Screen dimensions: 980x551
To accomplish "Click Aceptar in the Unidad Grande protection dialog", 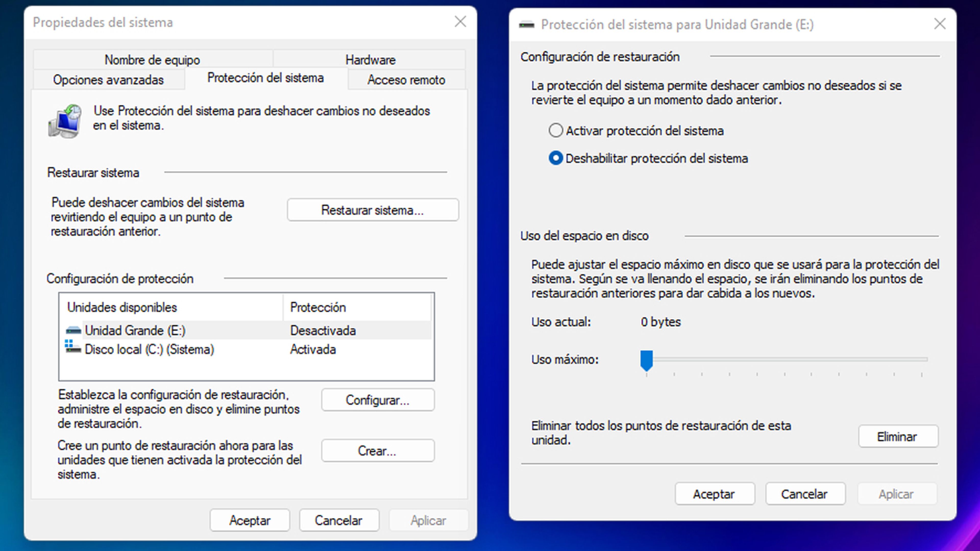I will pos(715,494).
